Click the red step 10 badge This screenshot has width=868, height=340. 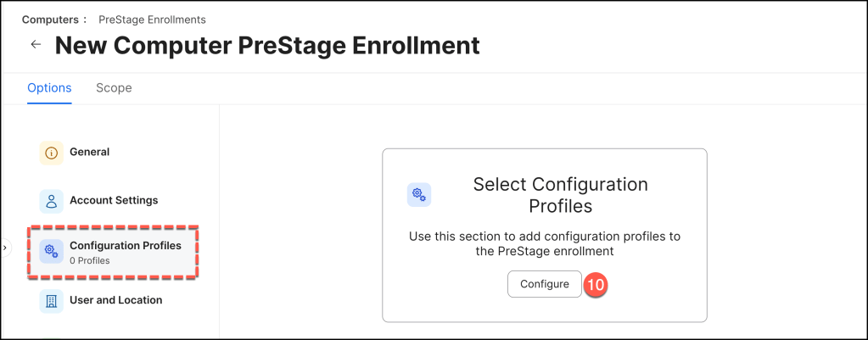[596, 284]
